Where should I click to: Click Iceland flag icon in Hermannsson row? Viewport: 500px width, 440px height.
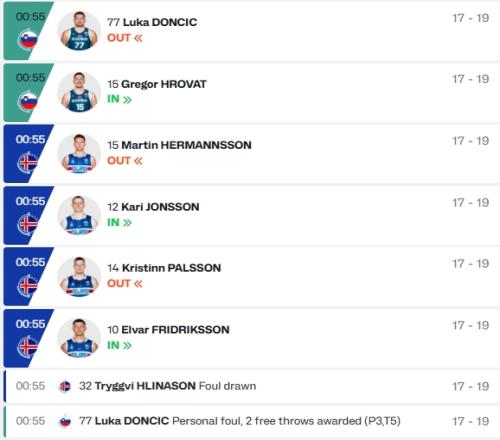tap(28, 163)
